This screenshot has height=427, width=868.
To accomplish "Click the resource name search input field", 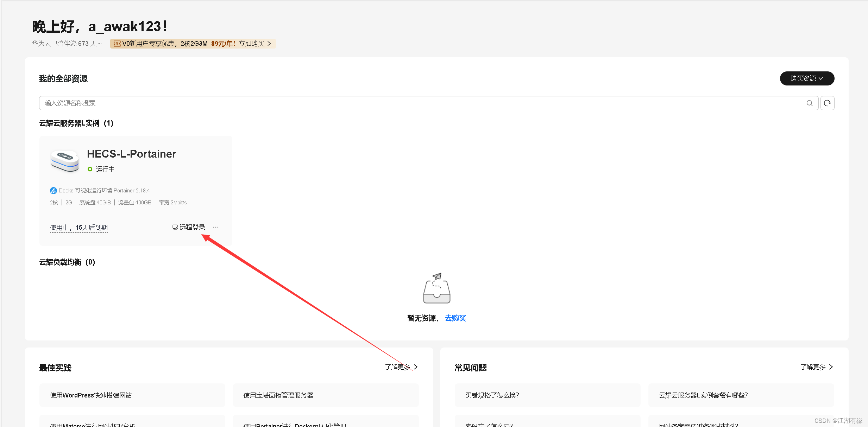I will click(246, 103).
